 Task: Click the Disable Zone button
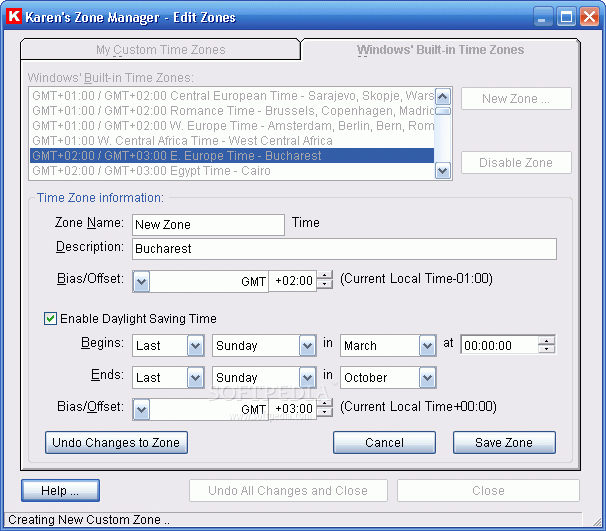pos(516,163)
